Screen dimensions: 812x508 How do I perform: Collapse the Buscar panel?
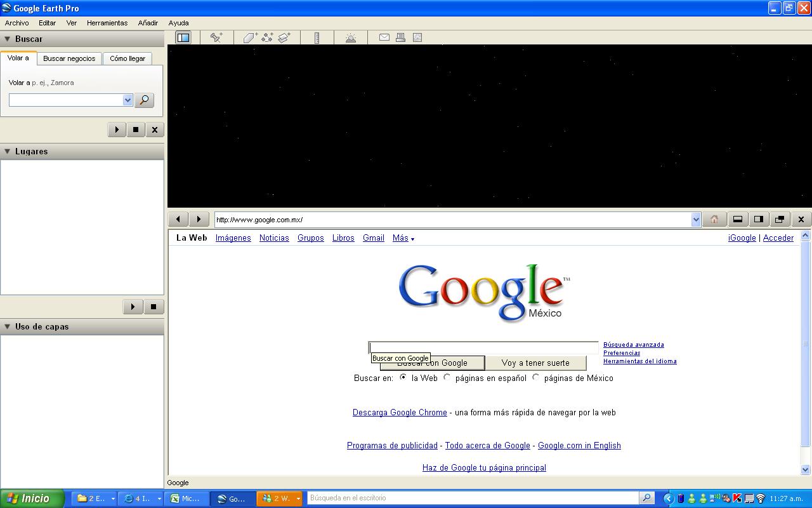coord(8,39)
